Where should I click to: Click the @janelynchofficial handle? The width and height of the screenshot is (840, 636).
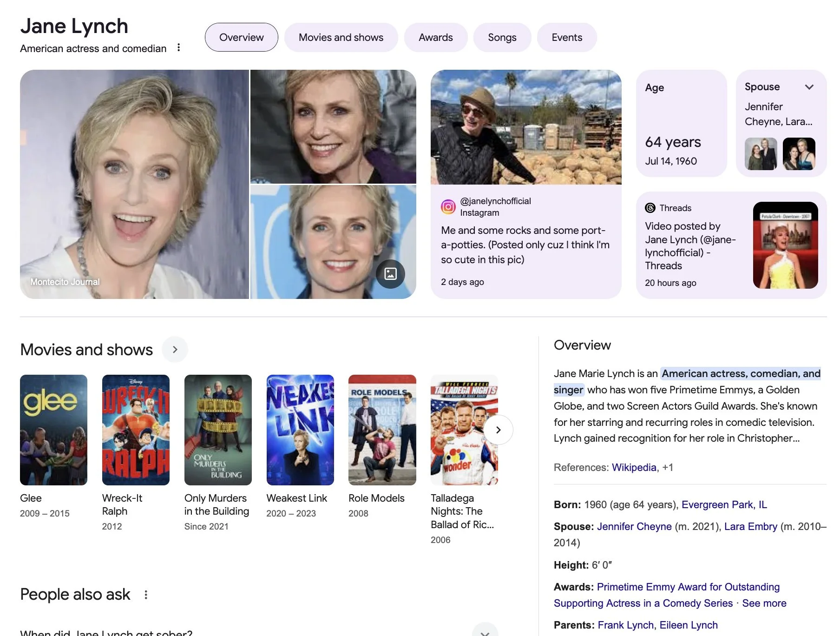[495, 201]
